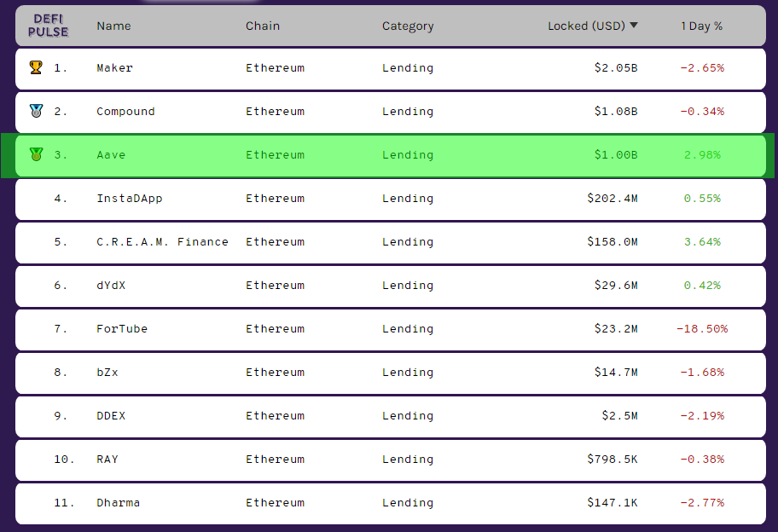Click the DeFi Pulse logo

point(49,26)
